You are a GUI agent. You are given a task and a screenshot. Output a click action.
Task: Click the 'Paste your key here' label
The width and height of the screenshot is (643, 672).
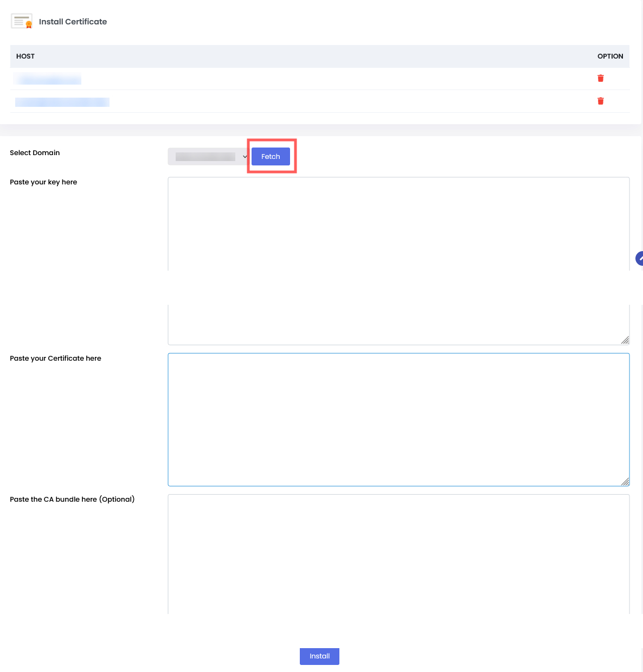pos(43,182)
